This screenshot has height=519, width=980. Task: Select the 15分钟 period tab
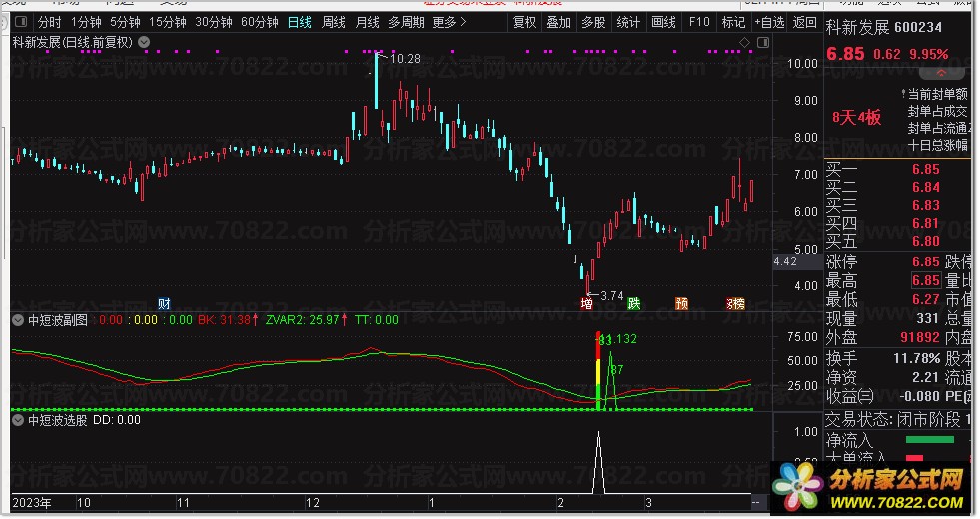(168, 23)
